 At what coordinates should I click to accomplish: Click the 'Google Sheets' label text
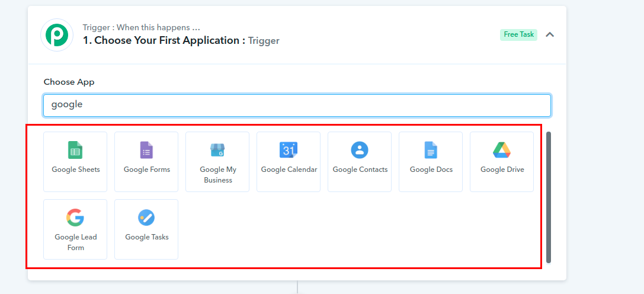click(76, 170)
